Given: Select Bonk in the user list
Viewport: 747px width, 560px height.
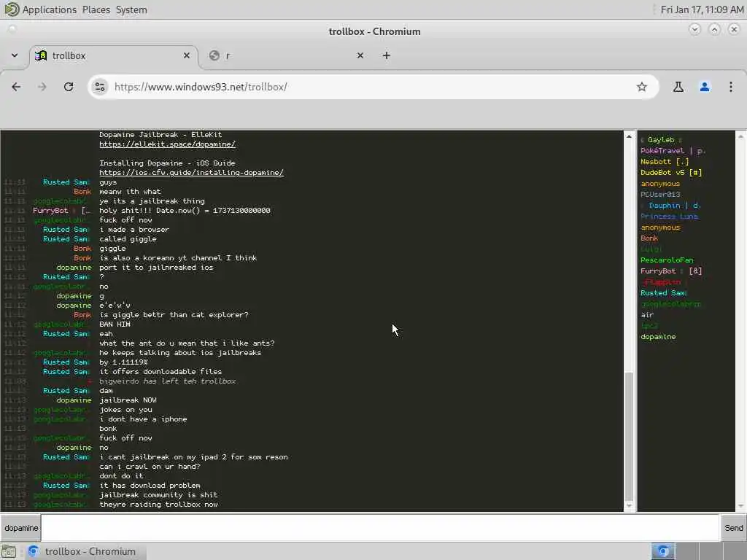Looking at the screenshot, I should [649, 238].
